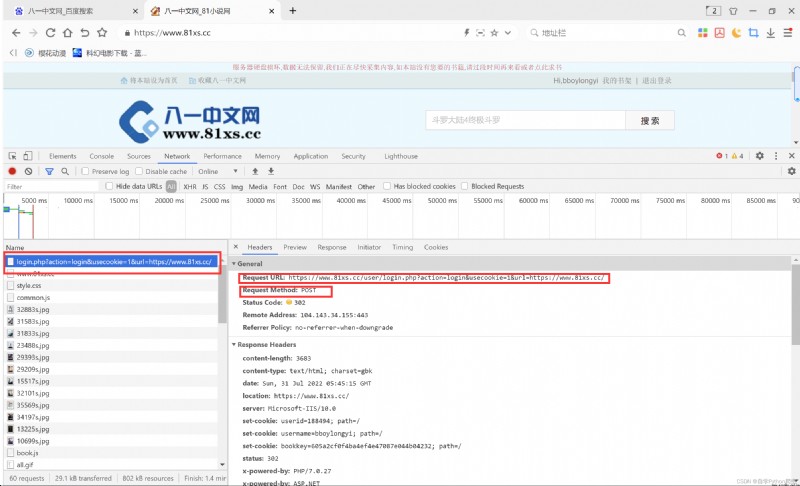Open the Online throttling dropdown
Image resolution: width=800 pixels, height=486 pixels.
pyautogui.click(x=218, y=171)
